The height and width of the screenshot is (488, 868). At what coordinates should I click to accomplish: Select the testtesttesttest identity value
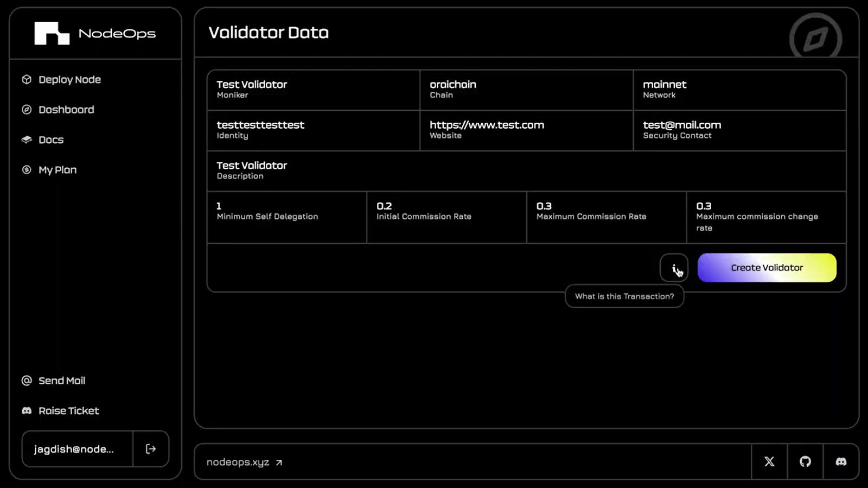260,125
